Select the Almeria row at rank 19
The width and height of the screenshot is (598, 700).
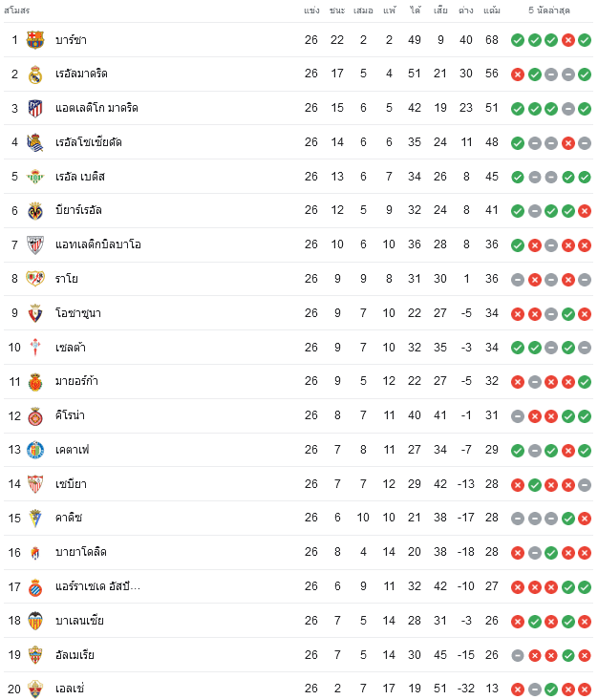coord(298,655)
